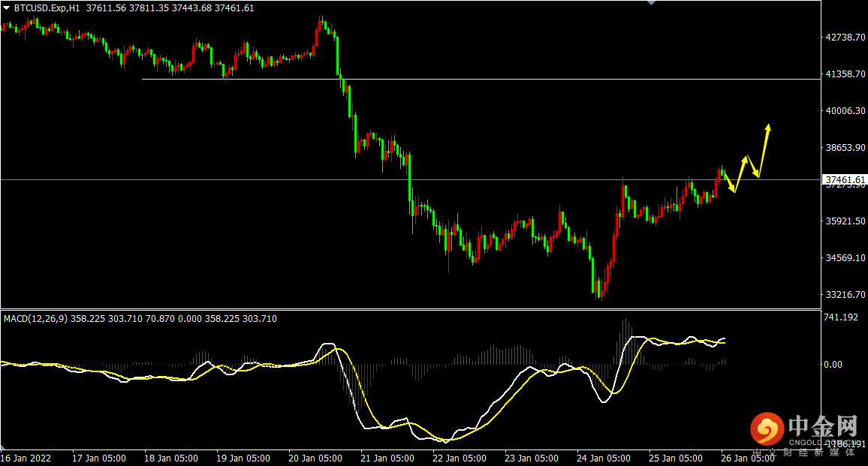Click the 20 Jan 05:00 time label
This screenshot has height=466, width=868.
pos(315,458)
